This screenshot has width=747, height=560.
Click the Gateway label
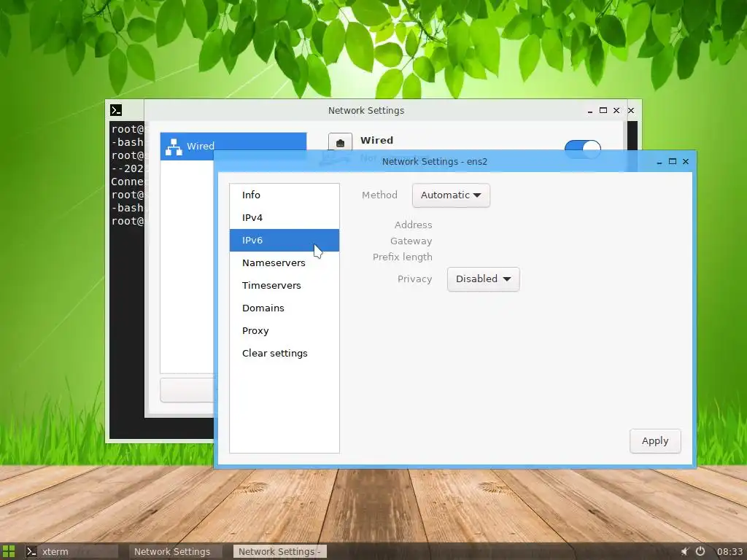coord(411,241)
